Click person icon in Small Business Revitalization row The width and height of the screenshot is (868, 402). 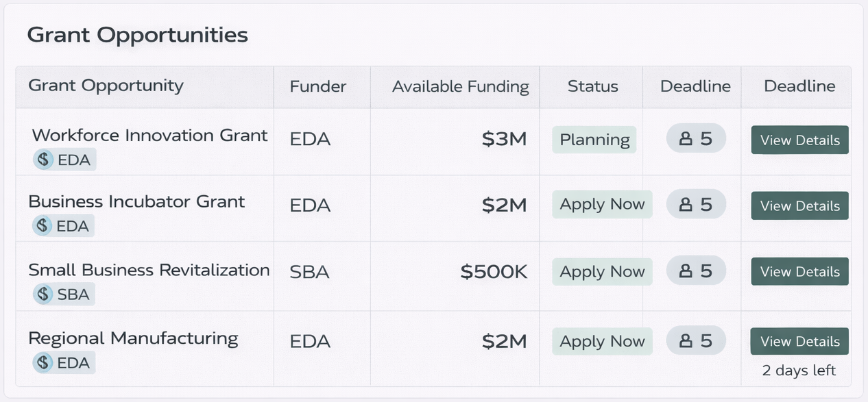(685, 271)
